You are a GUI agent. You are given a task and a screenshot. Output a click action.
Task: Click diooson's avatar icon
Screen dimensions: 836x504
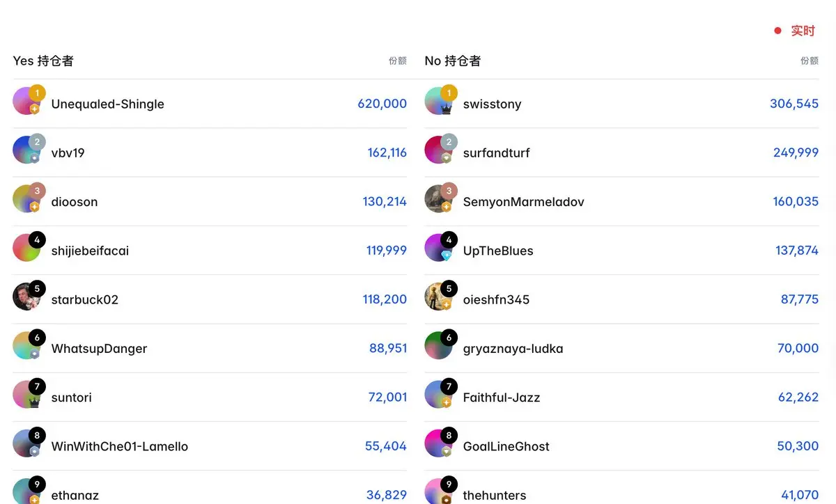point(26,199)
